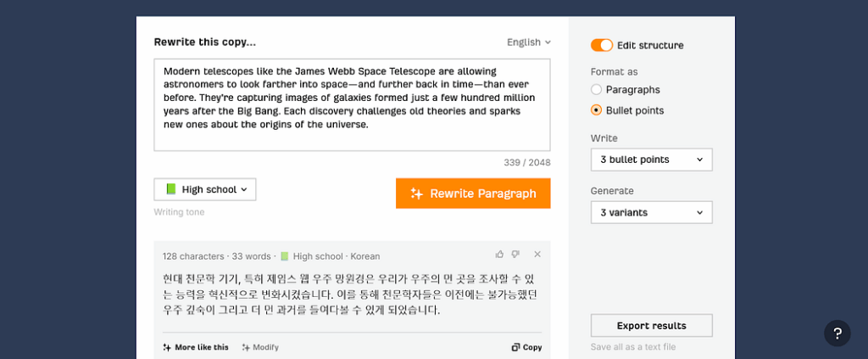This screenshot has width=868, height=359.
Task: Click the Modify sparkle icon
Action: tap(246, 347)
